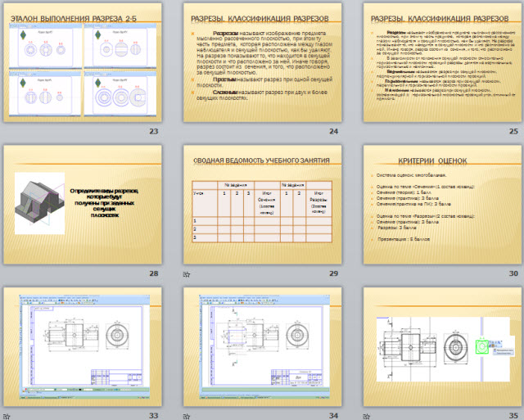Click animation star icon under slide 29
Viewport: 524px width, 420px height.
point(187,274)
